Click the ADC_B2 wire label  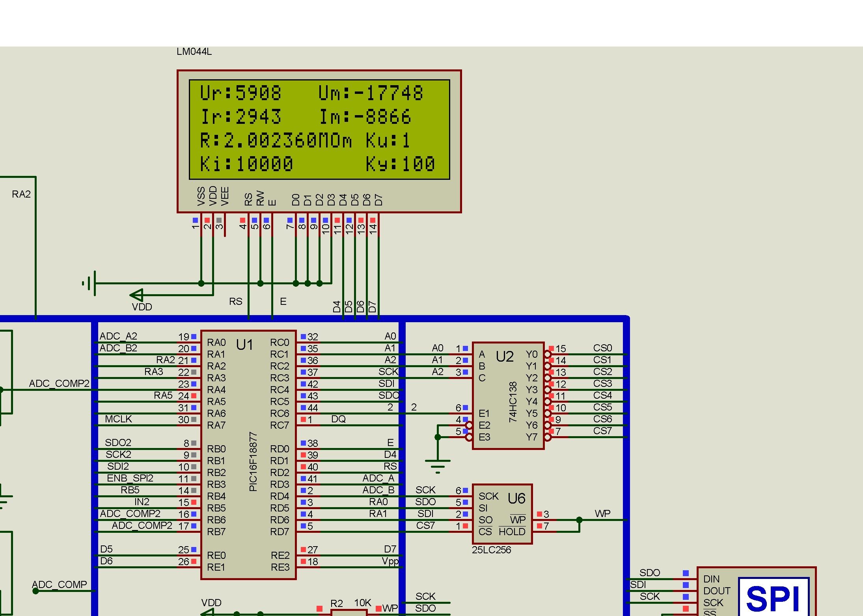point(118,348)
